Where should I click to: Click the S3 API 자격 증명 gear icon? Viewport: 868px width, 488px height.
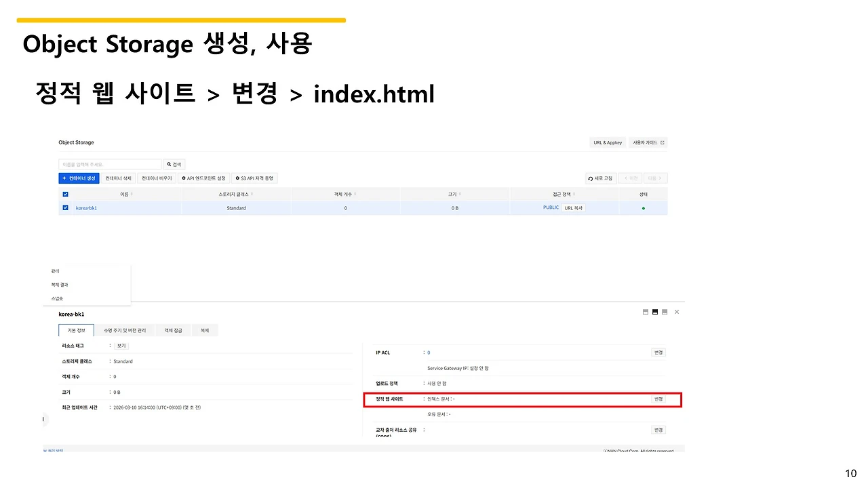coord(238,178)
